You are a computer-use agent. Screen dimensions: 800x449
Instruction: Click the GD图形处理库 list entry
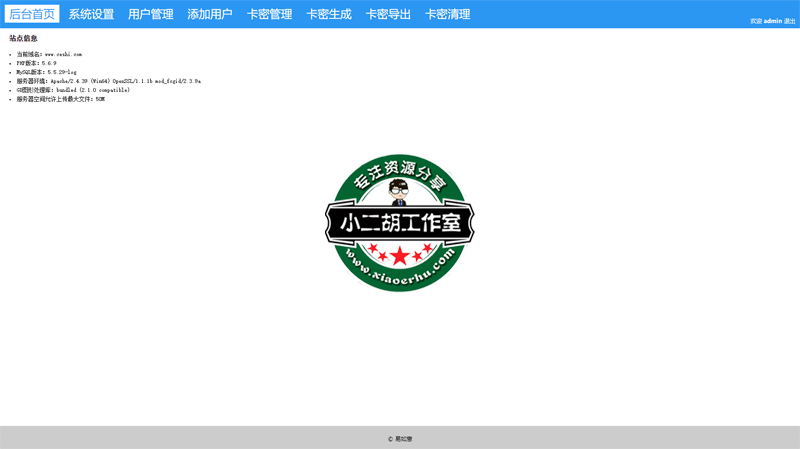pos(72,90)
